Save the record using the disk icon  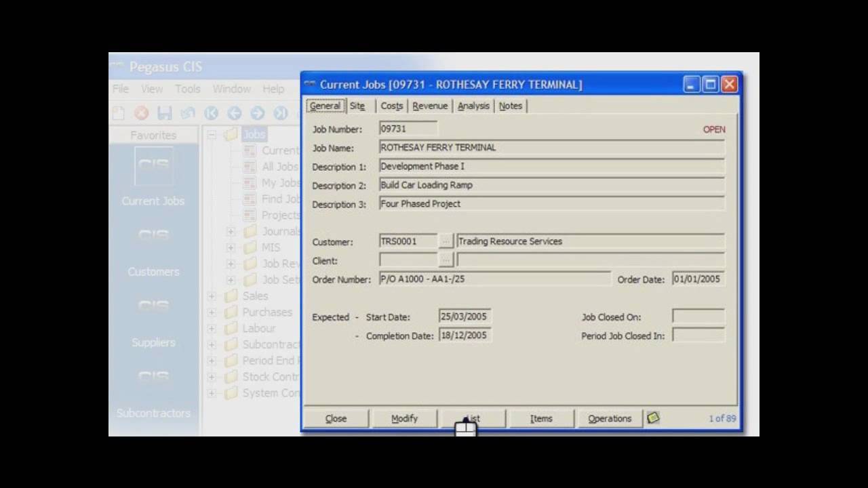pyautogui.click(x=164, y=113)
